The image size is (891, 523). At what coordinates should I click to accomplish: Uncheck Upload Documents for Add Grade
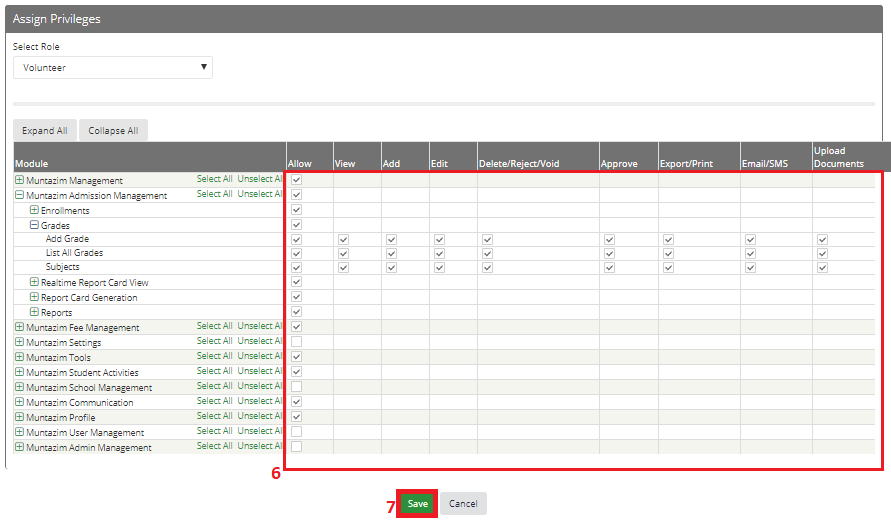click(822, 239)
